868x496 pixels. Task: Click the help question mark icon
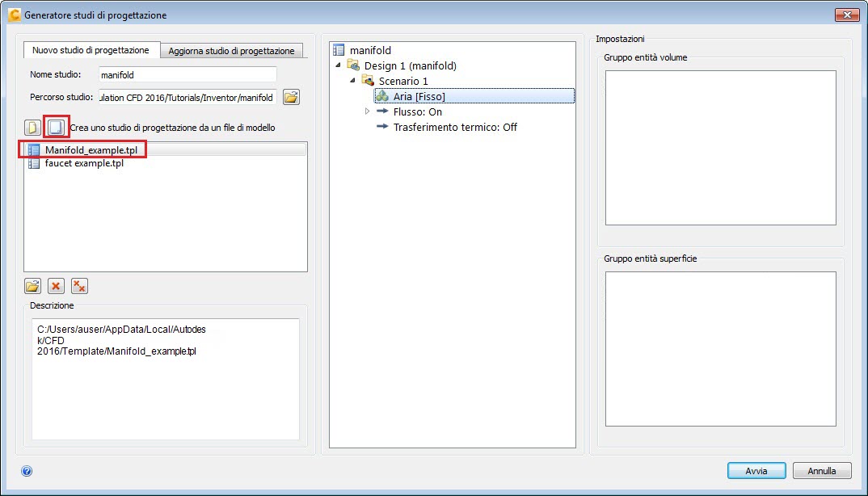click(x=27, y=470)
